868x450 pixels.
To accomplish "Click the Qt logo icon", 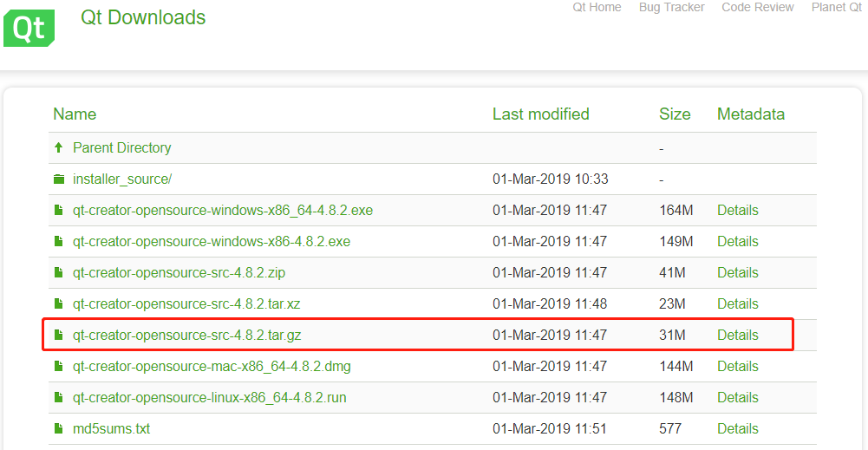I will [29, 28].
